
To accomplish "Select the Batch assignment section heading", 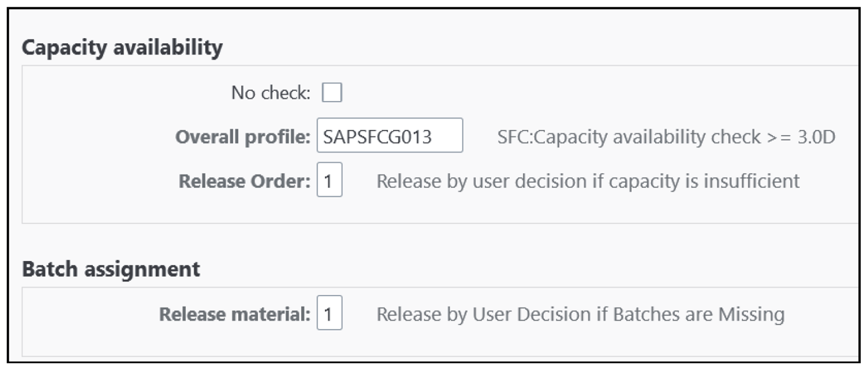I will (x=111, y=269).
